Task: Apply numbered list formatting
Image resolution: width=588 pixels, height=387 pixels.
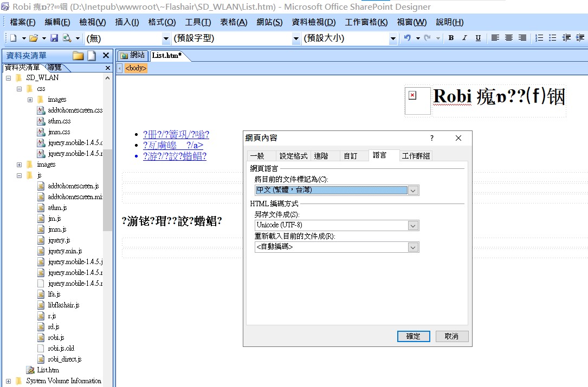Action: point(539,38)
